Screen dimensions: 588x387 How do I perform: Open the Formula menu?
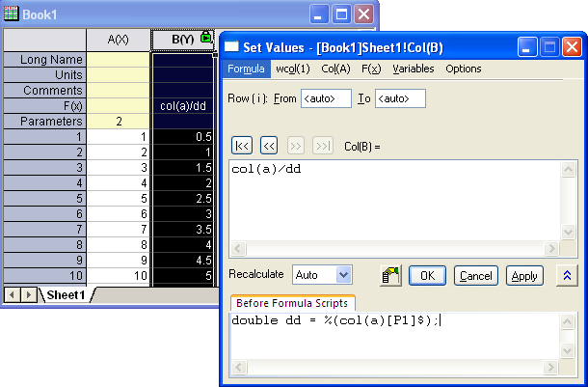click(x=246, y=69)
